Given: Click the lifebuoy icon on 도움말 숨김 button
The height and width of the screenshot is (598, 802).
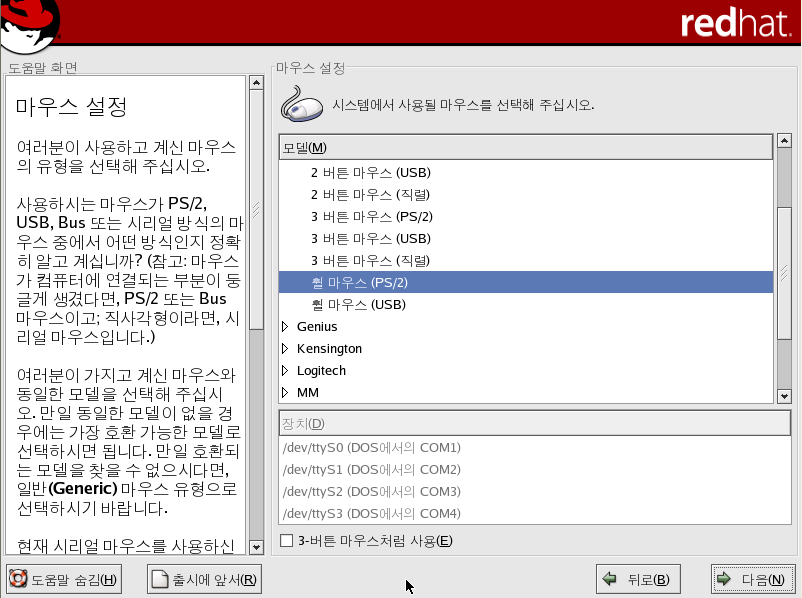Looking at the screenshot, I should pyautogui.click(x=18, y=579).
